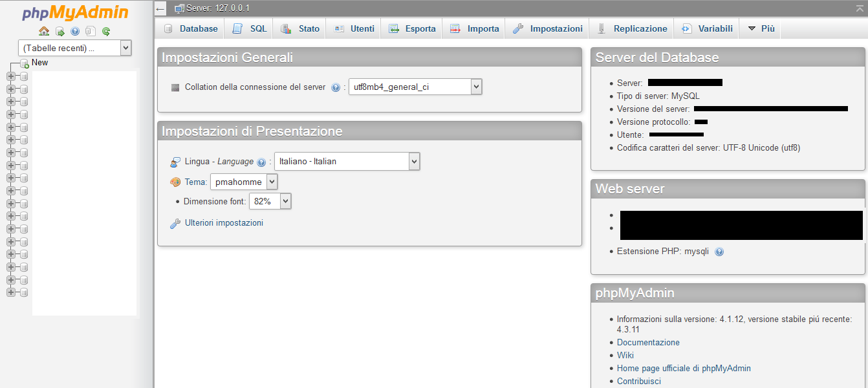Image resolution: width=868 pixels, height=388 pixels.
Task: Click the Estensione PHP: mysqli text
Action: pyautogui.click(x=663, y=252)
